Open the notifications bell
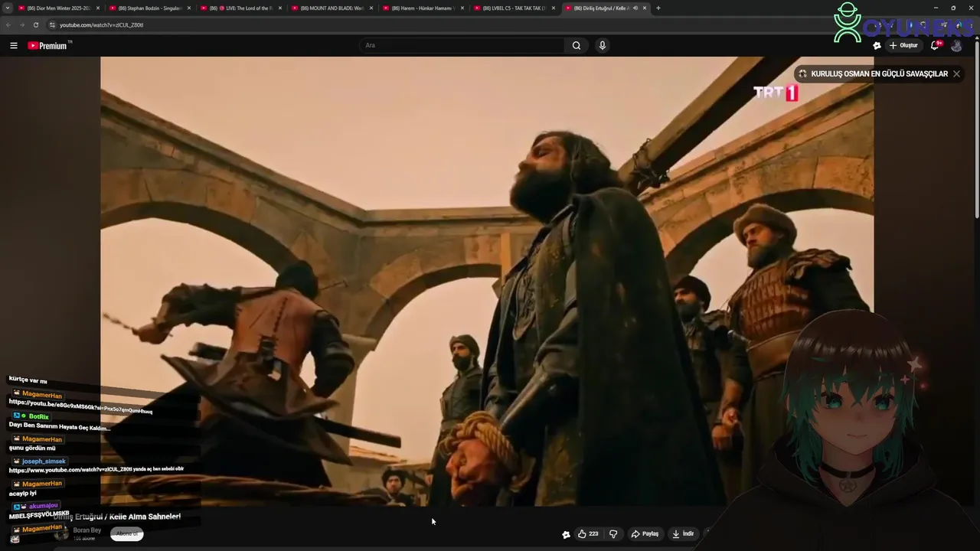The width and height of the screenshot is (980, 551). pyautogui.click(x=935, y=45)
